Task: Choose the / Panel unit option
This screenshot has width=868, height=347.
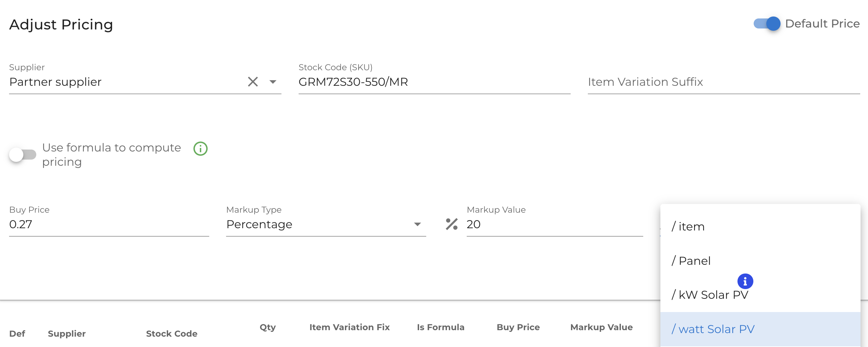Action: coord(760,261)
